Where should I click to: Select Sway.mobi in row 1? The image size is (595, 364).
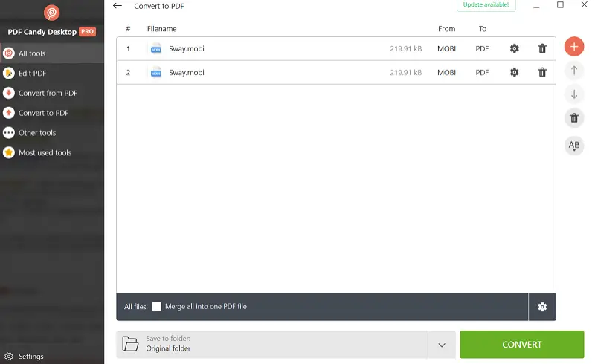pyautogui.click(x=187, y=48)
